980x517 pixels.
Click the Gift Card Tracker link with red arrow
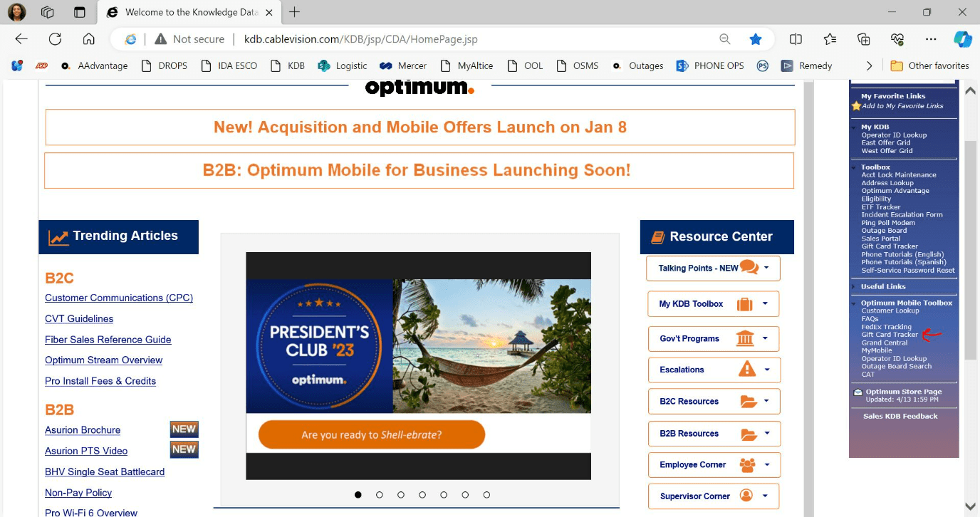890,335
